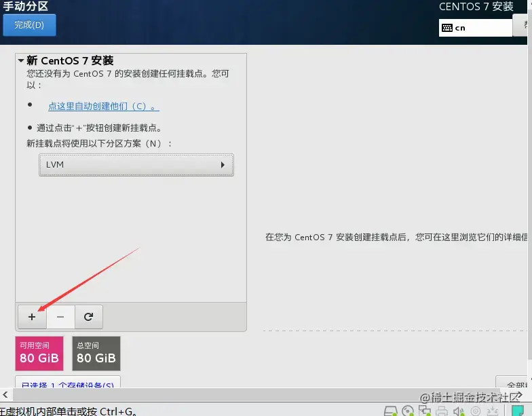The image size is (532, 416).
Task: Open the VMware CD/DVD drive status icon
Action: tap(407, 411)
